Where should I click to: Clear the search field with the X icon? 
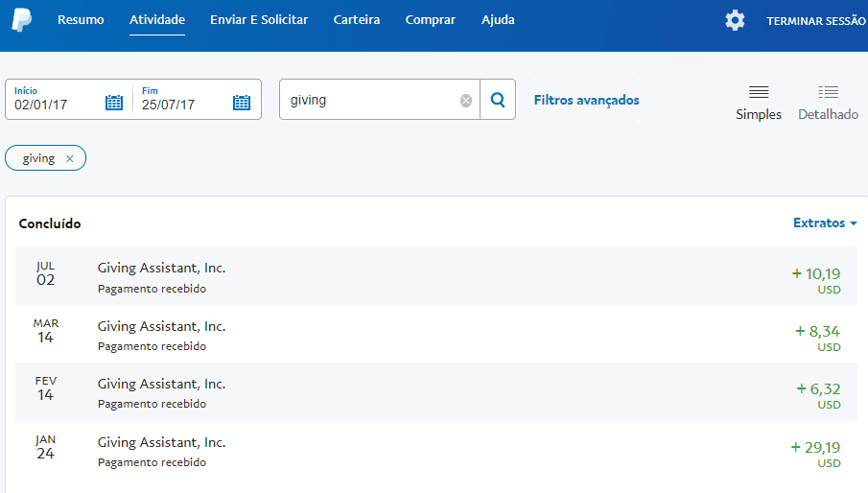(x=466, y=100)
